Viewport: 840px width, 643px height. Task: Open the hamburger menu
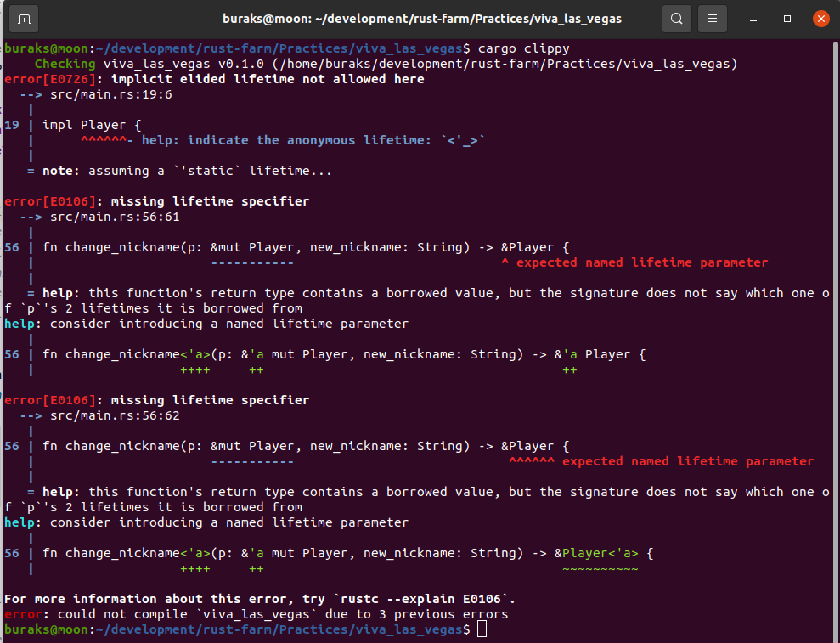click(713, 18)
